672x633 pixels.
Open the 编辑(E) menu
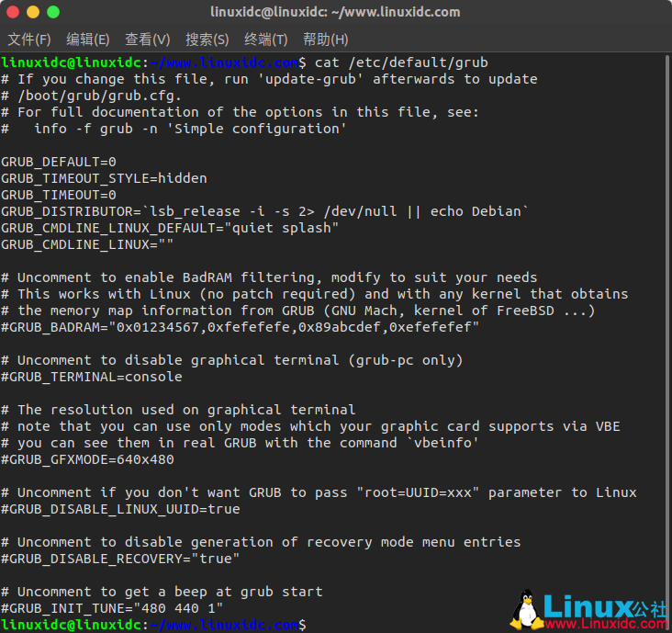(88, 40)
